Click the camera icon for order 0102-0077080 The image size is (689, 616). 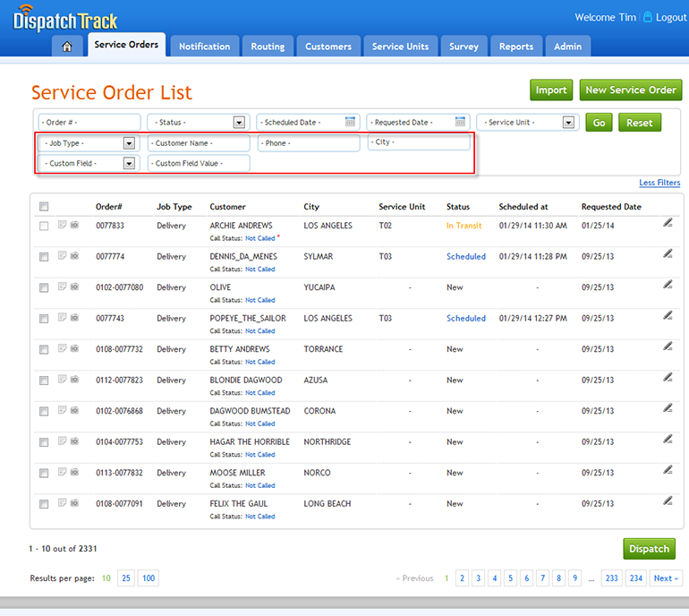[75, 287]
